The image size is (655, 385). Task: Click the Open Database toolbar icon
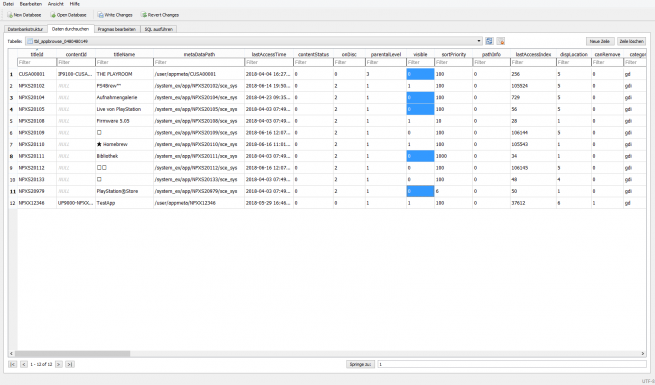[x=53, y=15]
